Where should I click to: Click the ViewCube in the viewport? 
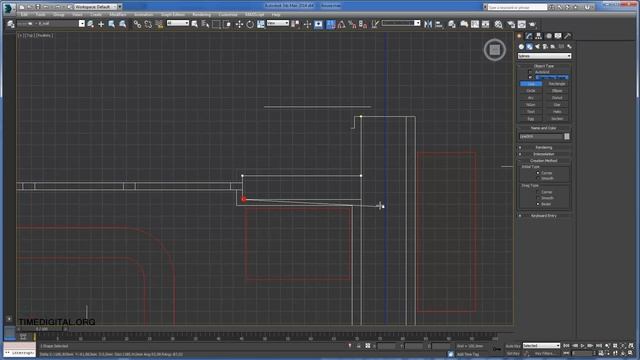[x=495, y=50]
